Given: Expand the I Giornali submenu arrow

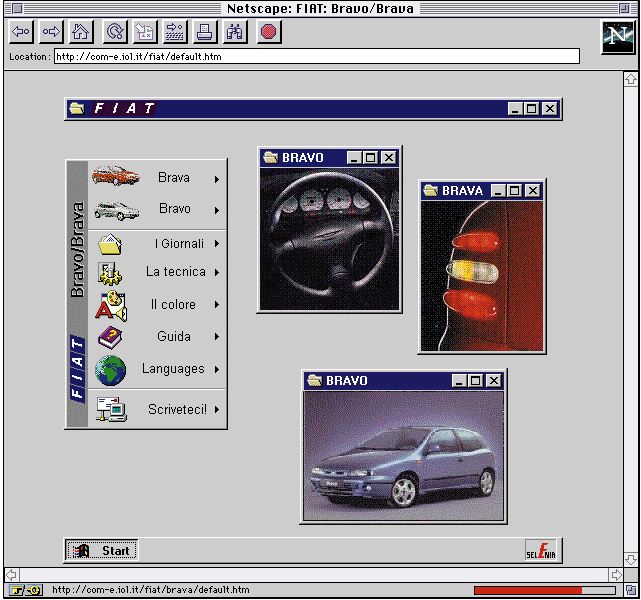Looking at the screenshot, I should (216, 244).
